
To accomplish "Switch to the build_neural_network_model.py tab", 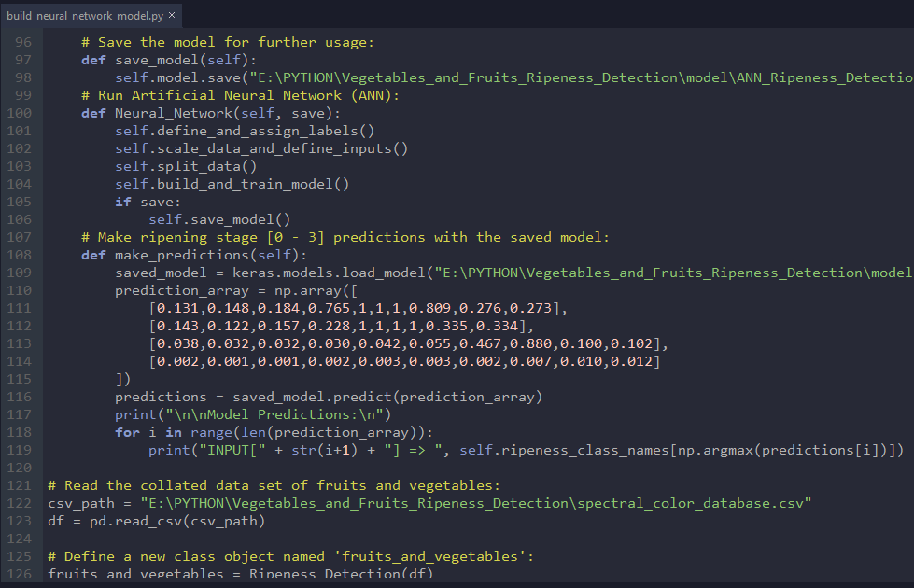I will (84, 15).
